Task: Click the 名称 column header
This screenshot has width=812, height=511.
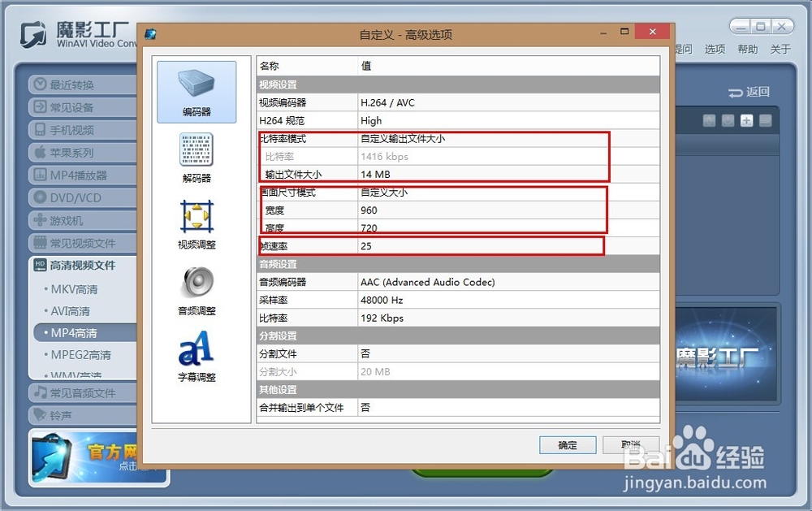Action: [307, 66]
